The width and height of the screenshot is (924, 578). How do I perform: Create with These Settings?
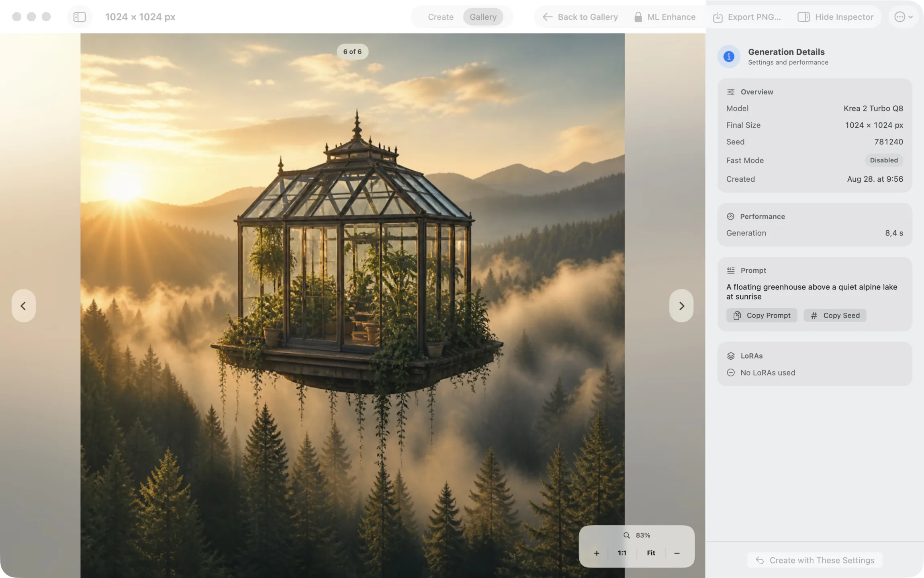815,560
